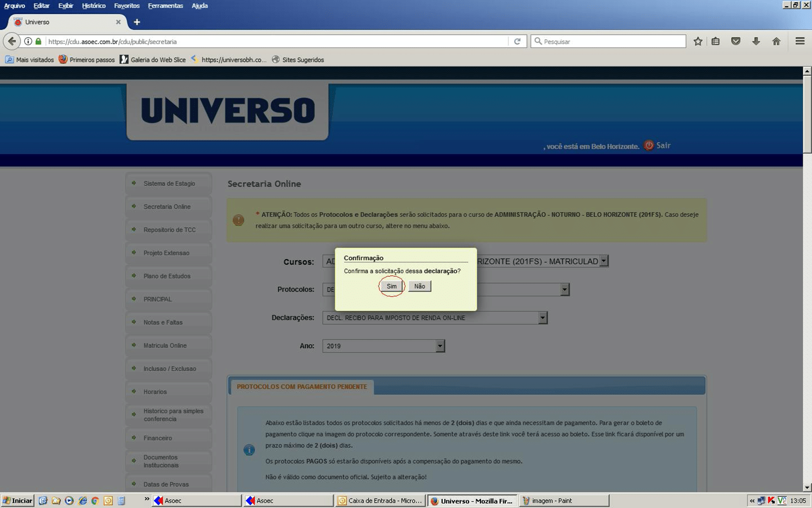Viewport: 812px width, 508px height.
Task: Open the folder icon in quick launch
Action: (56, 500)
